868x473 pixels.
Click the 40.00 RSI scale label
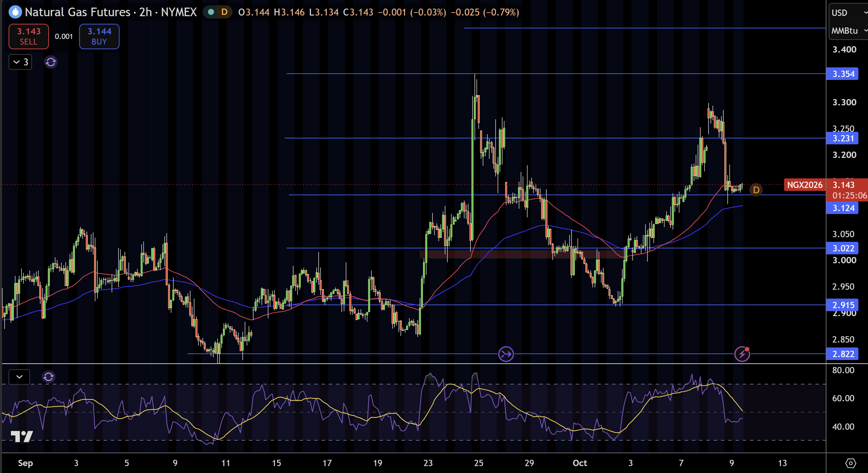pos(843,426)
